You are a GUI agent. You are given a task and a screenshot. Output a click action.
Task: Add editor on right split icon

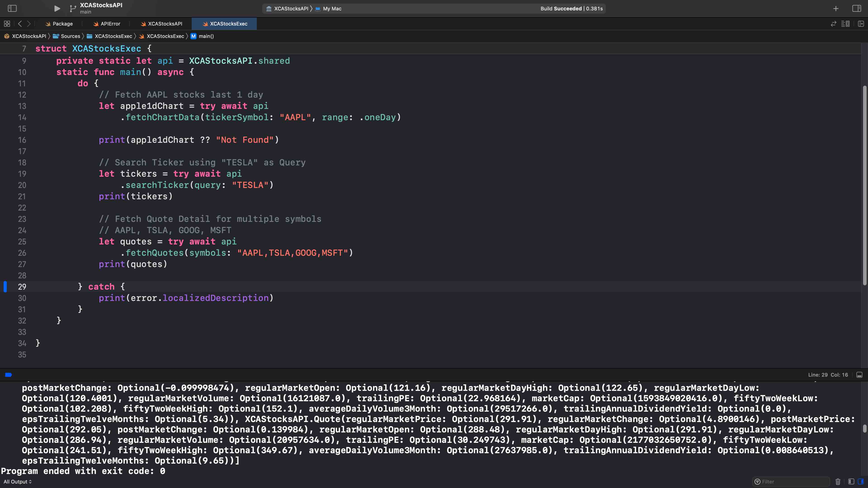861,23
